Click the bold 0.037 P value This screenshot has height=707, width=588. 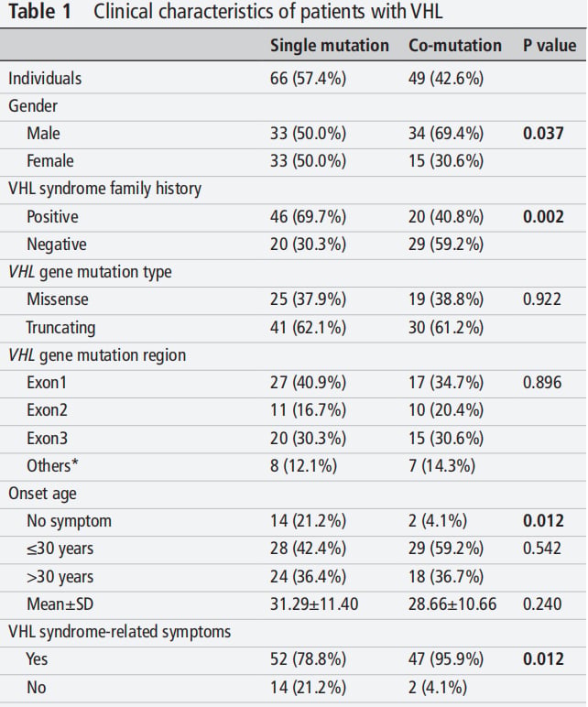(x=543, y=134)
